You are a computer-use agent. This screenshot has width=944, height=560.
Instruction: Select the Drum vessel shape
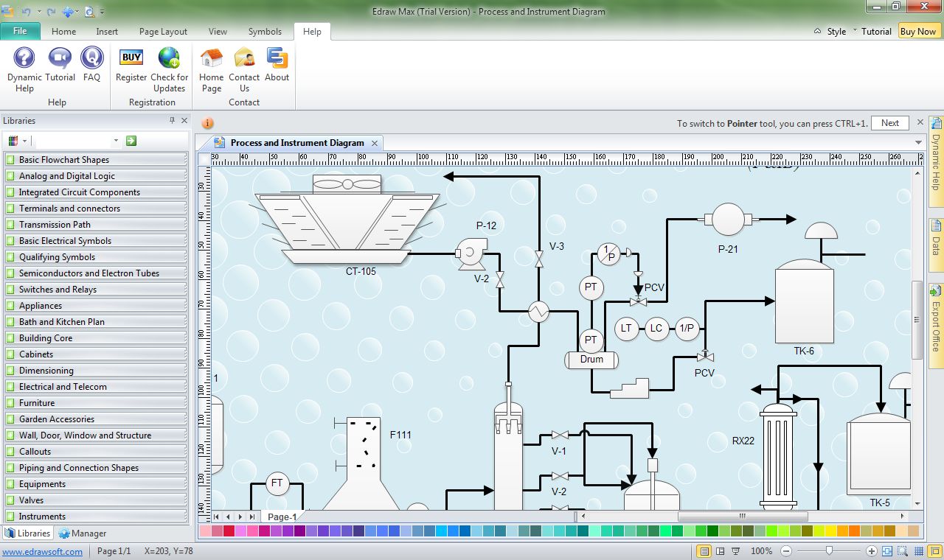pyautogui.click(x=591, y=360)
